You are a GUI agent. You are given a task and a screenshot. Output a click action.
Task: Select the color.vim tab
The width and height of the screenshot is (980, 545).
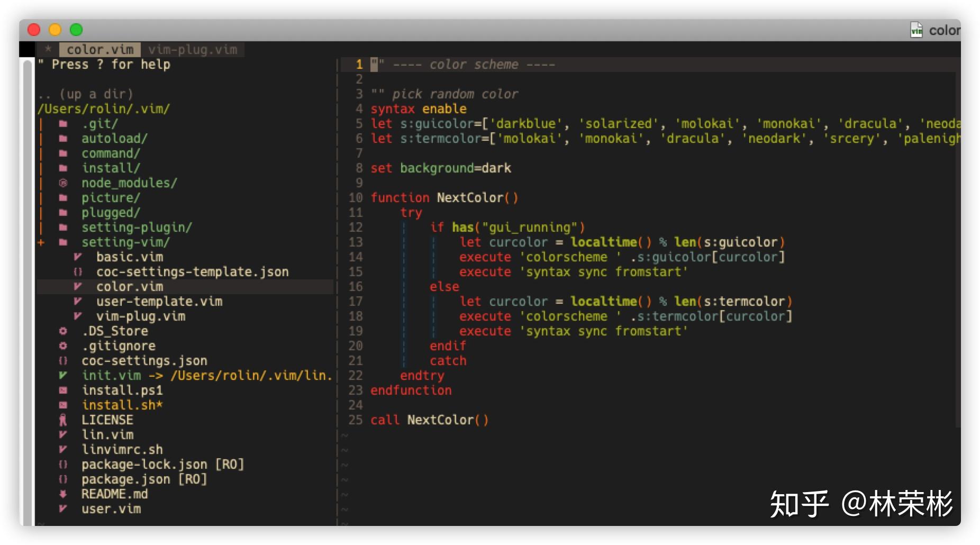(x=101, y=49)
